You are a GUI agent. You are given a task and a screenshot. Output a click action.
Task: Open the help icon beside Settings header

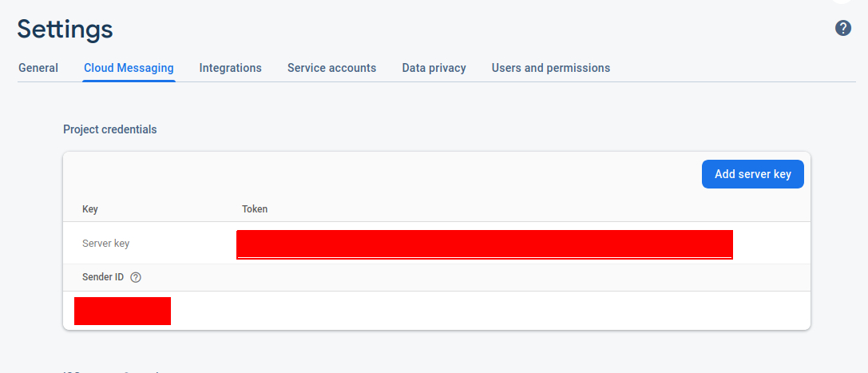843,29
